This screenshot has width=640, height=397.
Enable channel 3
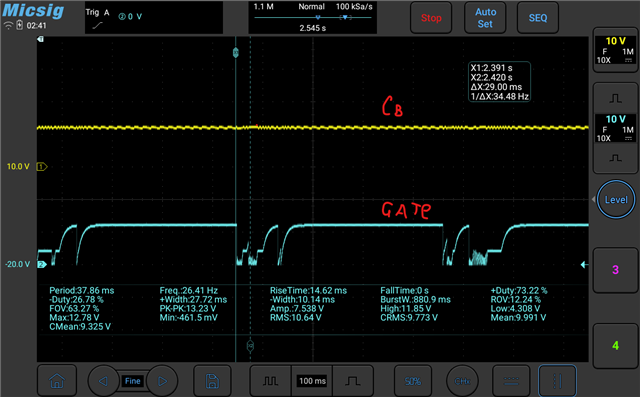pyautogui.click(x=615, y=270)
